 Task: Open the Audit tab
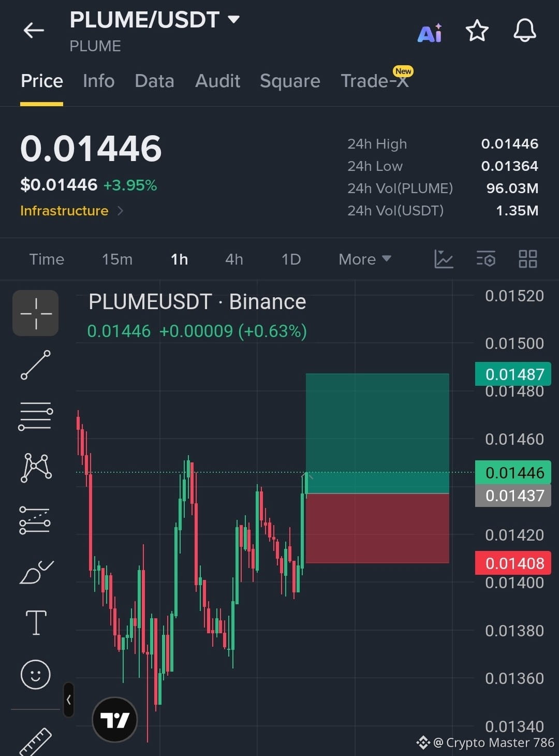point(217,81)
